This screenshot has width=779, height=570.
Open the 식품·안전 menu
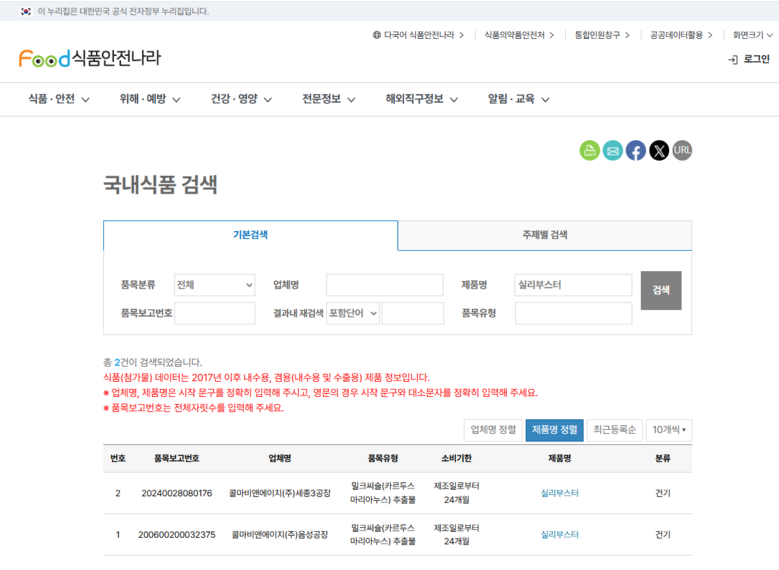(x=59, y=99)
